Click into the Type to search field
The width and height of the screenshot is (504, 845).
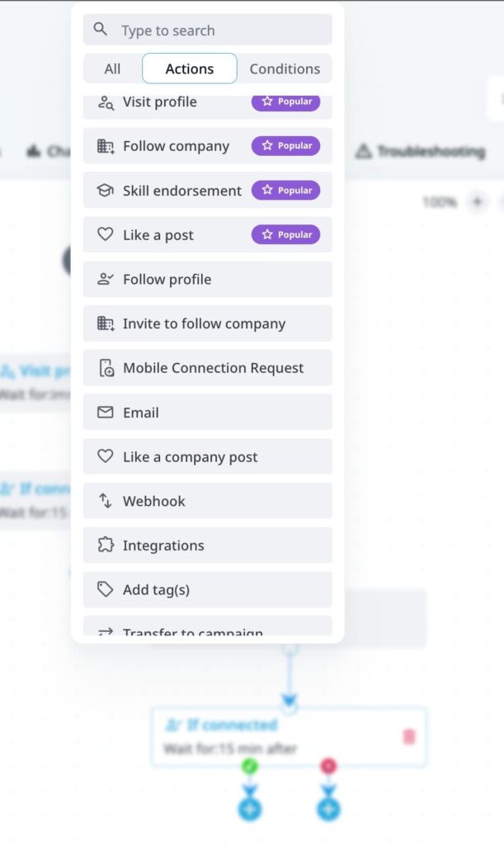(x=206, y=29)
